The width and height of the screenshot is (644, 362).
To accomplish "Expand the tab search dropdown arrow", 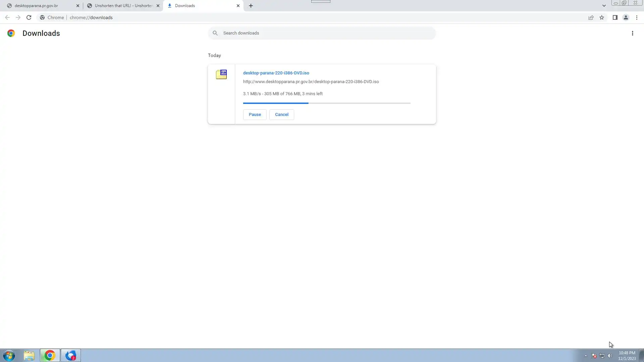I will (x=604, y=6).
